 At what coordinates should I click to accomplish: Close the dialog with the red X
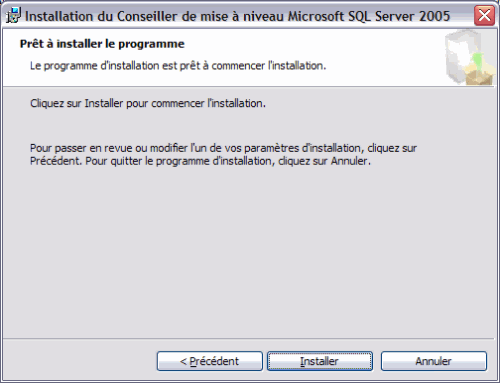(x=484, y=15)
